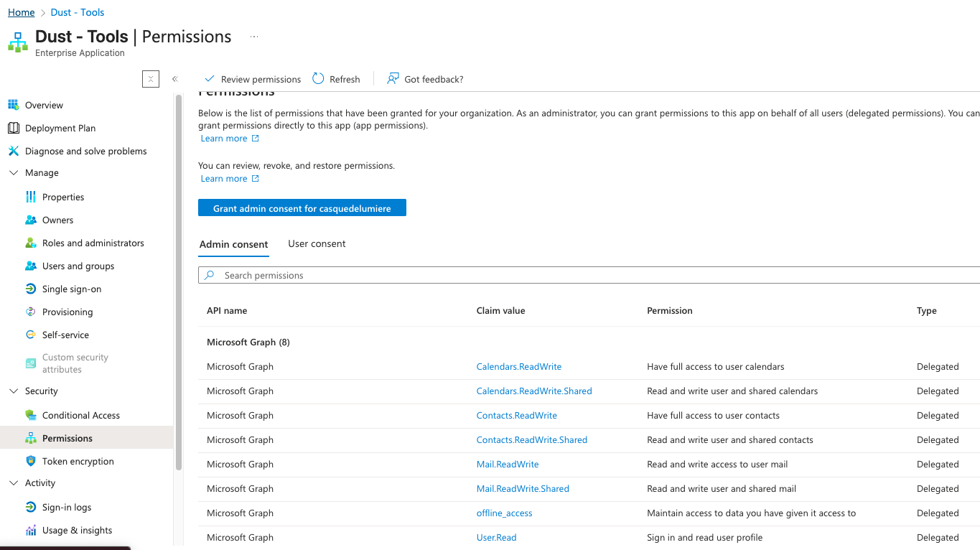The height and width of the screenshot is (550, 980).
Task: Switch to the User consent tab
Action: tap(317, 244)
